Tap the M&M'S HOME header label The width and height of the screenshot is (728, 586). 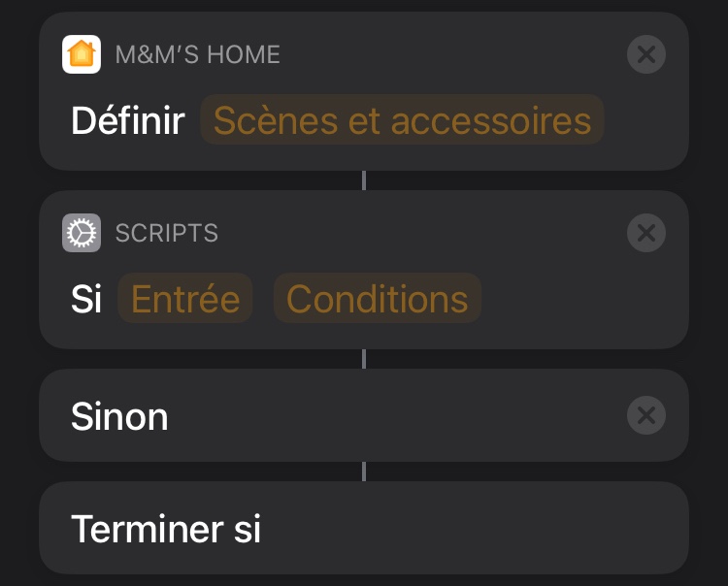click(198, 55)
